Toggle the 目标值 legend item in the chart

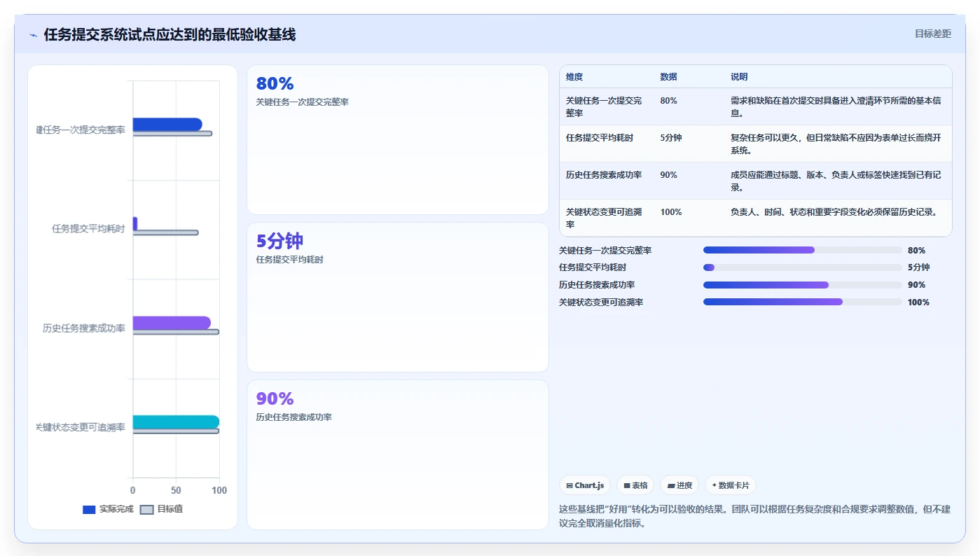(x=162, y=509)
